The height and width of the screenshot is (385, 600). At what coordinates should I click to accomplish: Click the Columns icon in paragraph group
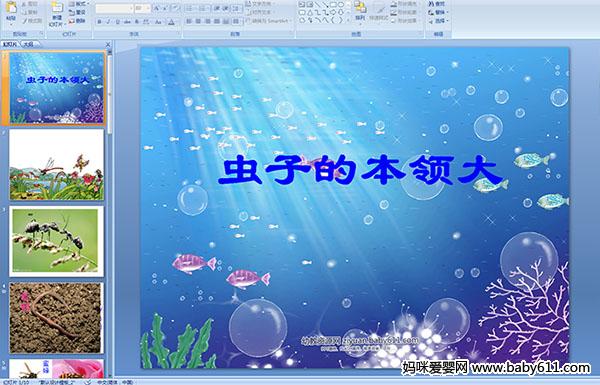point(236,21)
